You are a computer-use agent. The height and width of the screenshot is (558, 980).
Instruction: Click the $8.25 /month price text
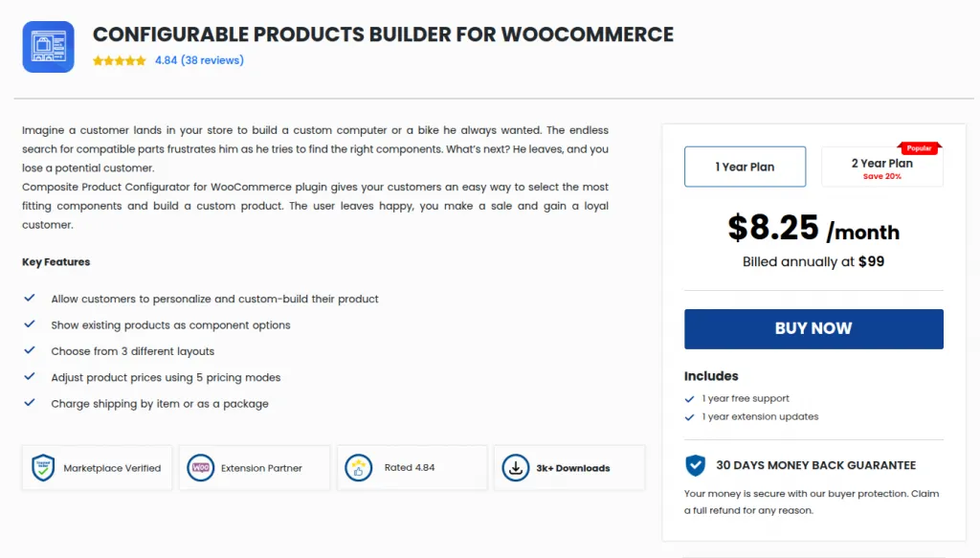813,229
